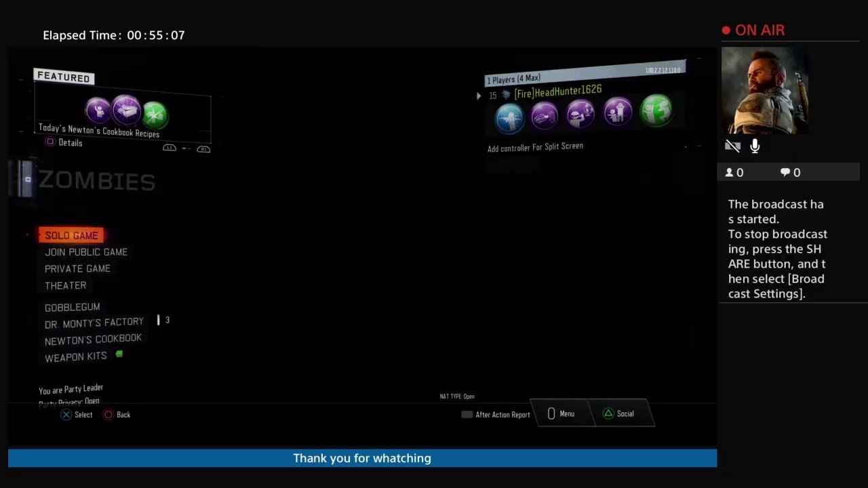Choose Join Public Game

(86, 252)
